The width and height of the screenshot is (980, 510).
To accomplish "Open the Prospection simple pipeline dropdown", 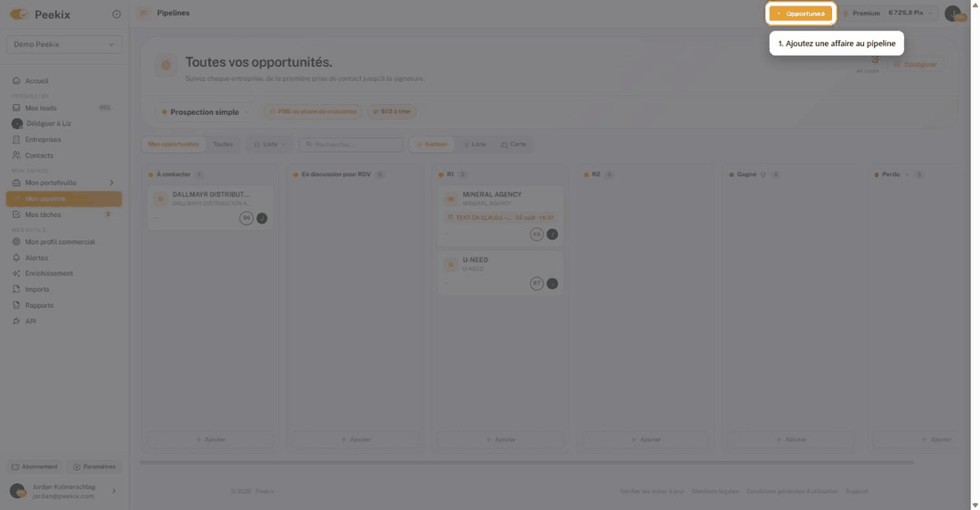I will [x=205, y=112].
